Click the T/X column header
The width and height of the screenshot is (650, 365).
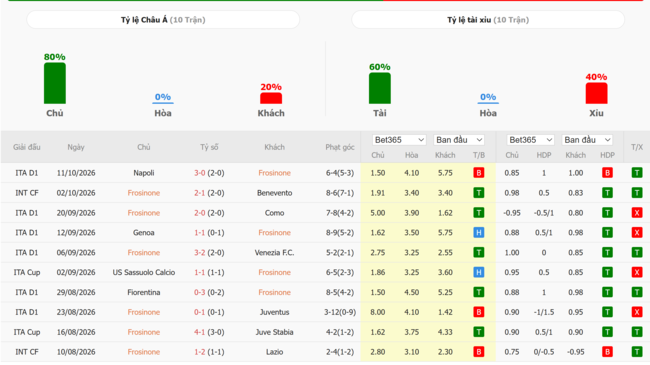637,147
